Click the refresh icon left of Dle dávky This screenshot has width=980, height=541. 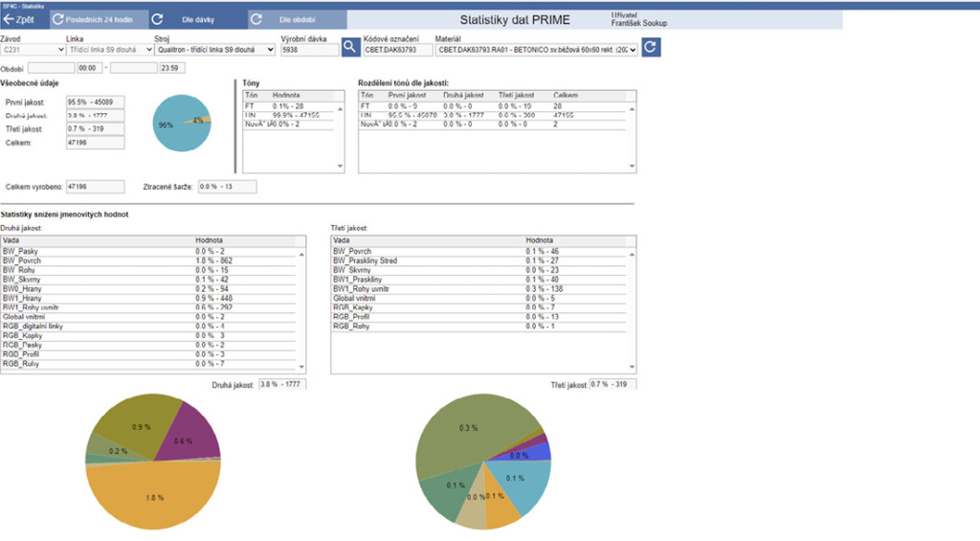click(158, 19)
